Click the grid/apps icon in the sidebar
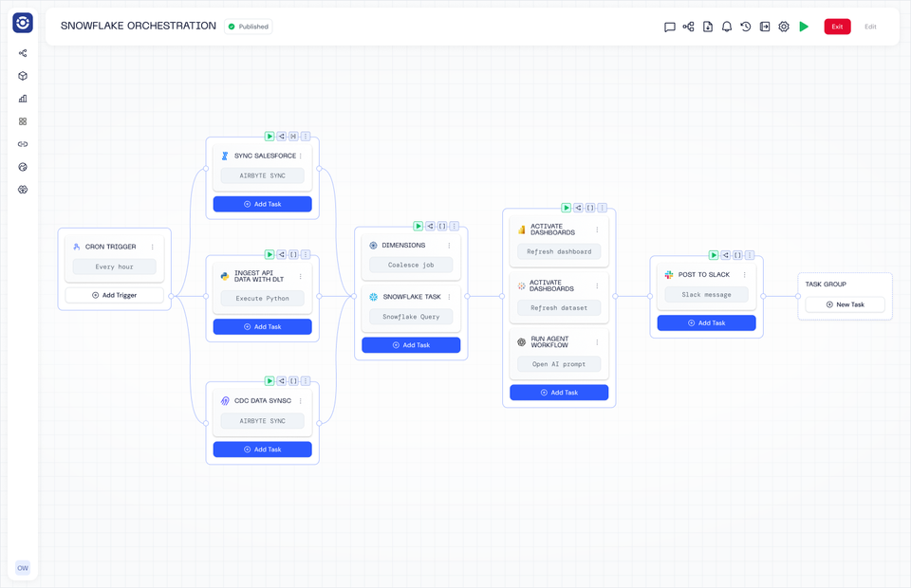The image size is (911, 588). 22,121
